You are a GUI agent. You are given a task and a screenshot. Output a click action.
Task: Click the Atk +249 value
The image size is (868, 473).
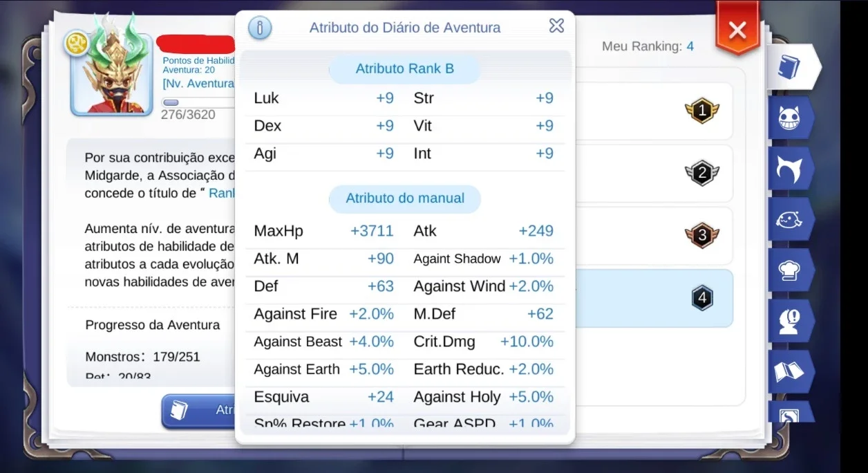pos(536,231)
